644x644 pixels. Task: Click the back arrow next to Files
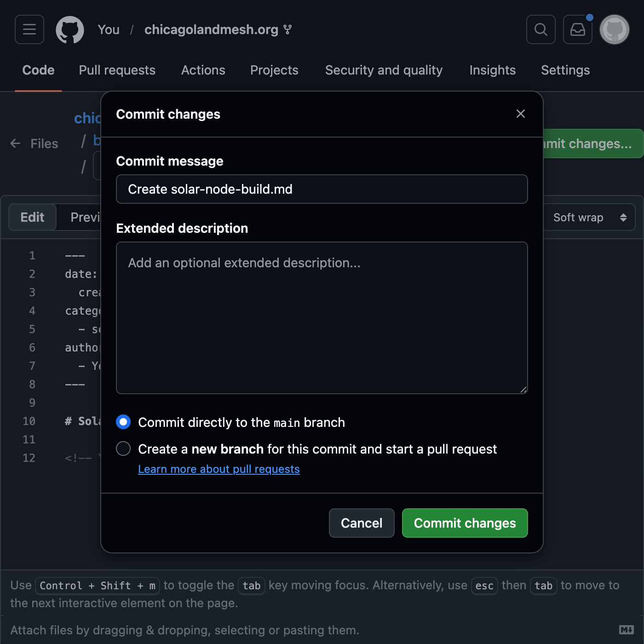pyautogui.click(x=15, y=143)
